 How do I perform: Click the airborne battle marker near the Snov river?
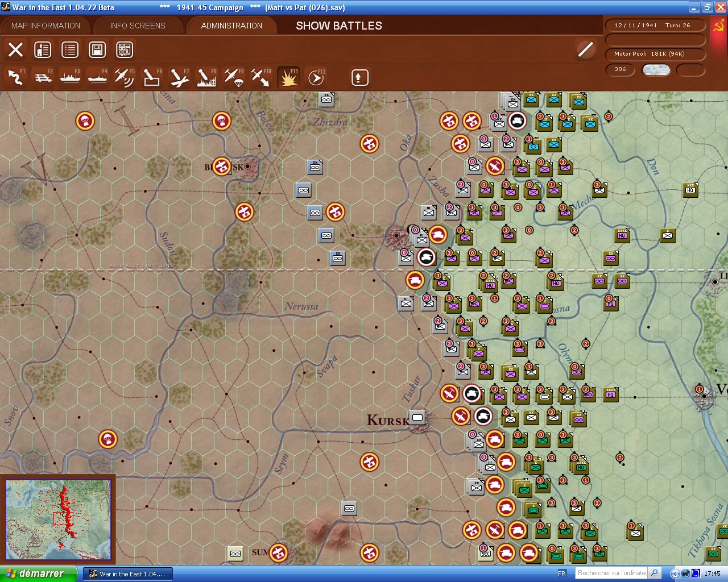tap(107, 439)
